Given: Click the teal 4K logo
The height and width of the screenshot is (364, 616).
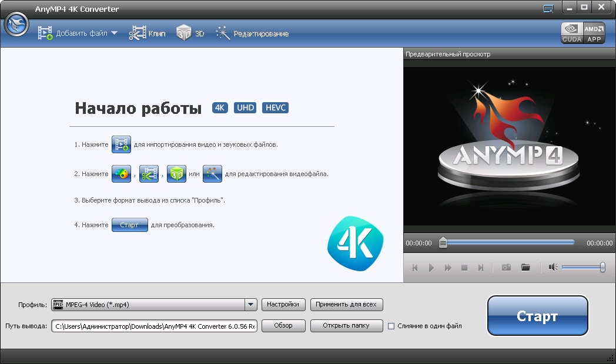Looking at the screenshot, I should click(x=356, y=243).
